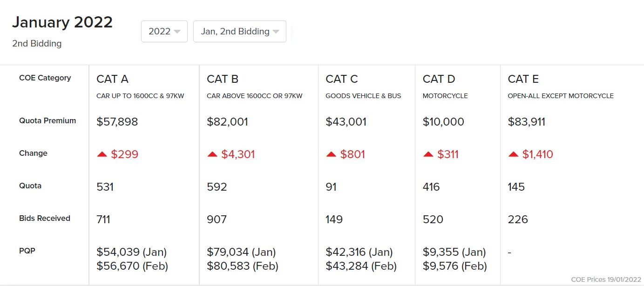644x286 pixels.
Task: Click the red increase arrow for CAT C
Action: click(x=331, y=153)
